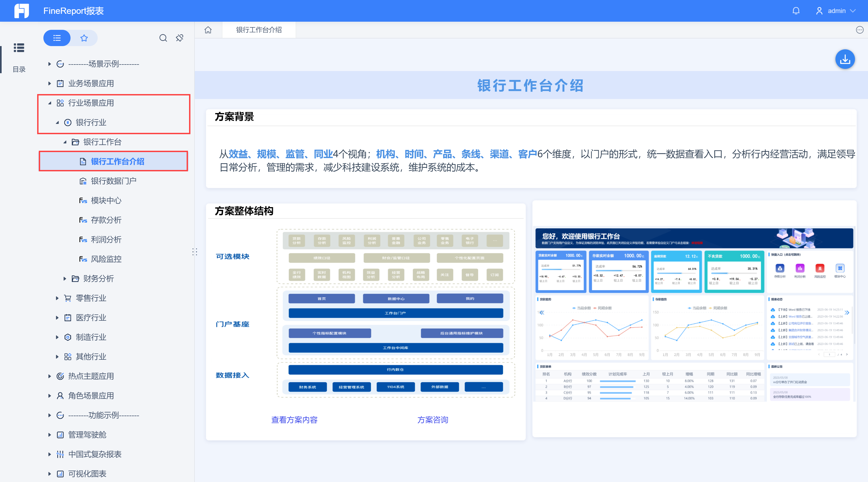Select the 银行工作台介绍 tab

(259, 30)
